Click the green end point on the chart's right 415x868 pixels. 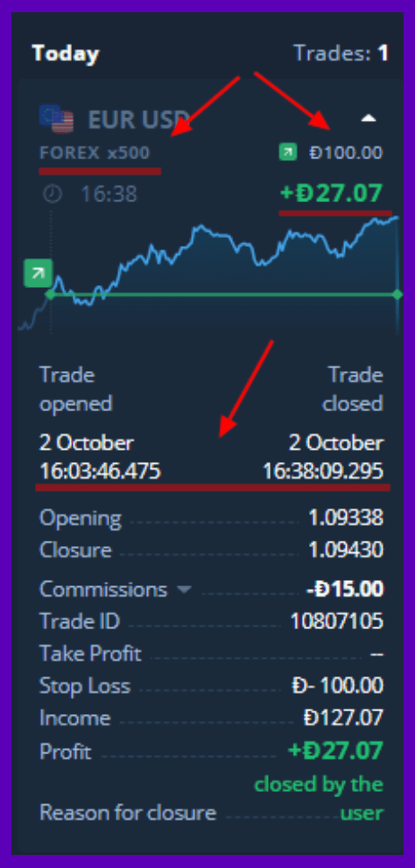[x=397, y=295]
